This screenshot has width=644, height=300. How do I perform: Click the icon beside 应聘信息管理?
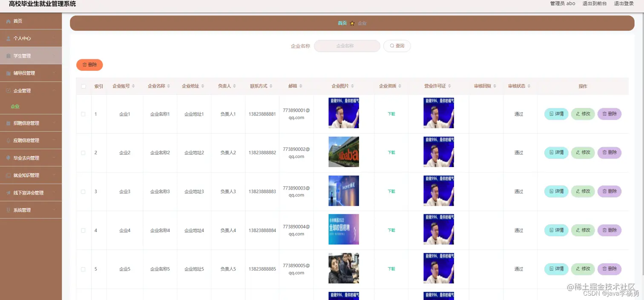pos(9,141)
